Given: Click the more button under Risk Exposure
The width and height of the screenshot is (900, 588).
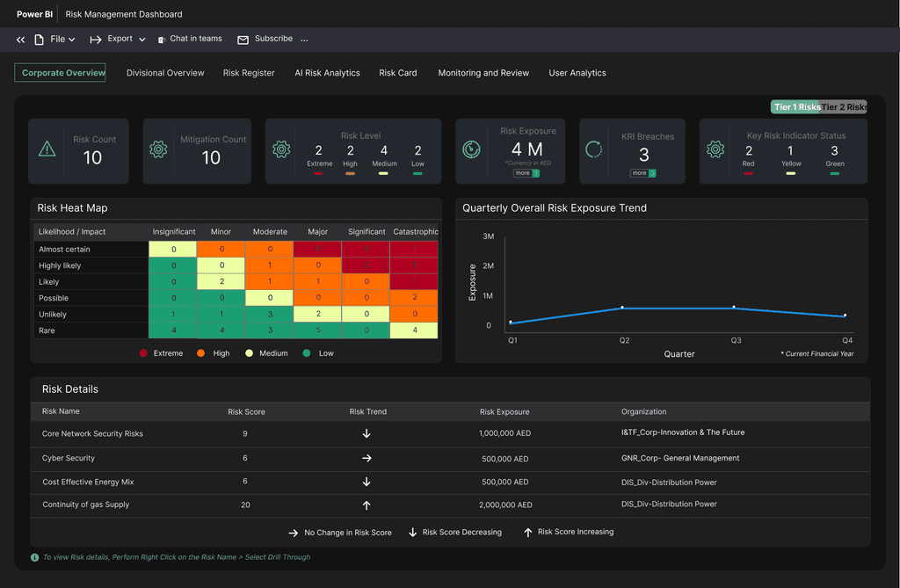Looking at the screenshot, I should (527, 173).
